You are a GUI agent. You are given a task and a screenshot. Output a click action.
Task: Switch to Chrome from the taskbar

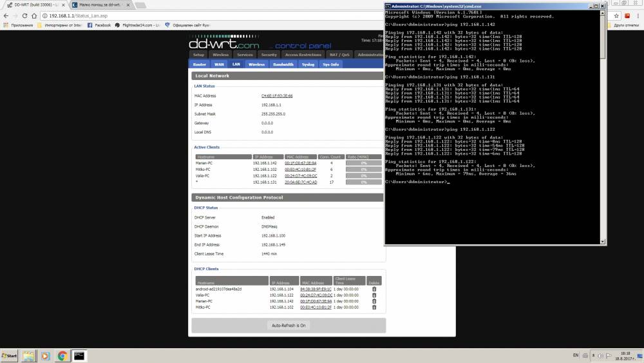pyautogui.click(x=62, y=356)
